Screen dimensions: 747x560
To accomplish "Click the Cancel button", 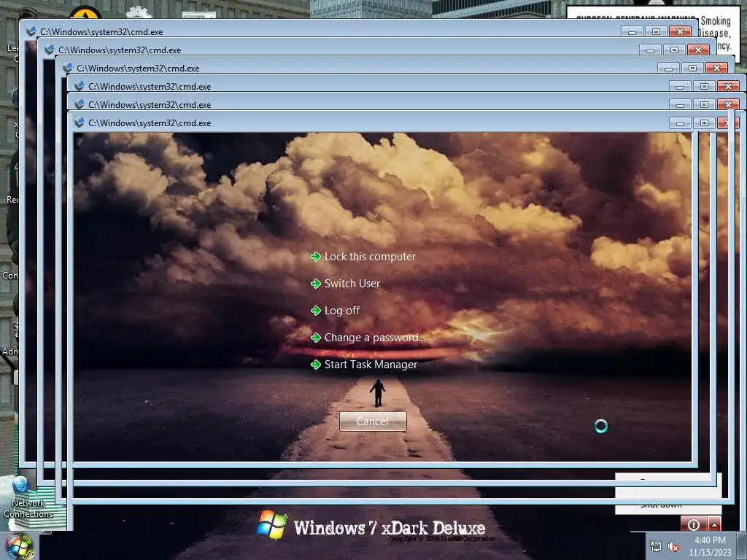I will tap(373, 421).
